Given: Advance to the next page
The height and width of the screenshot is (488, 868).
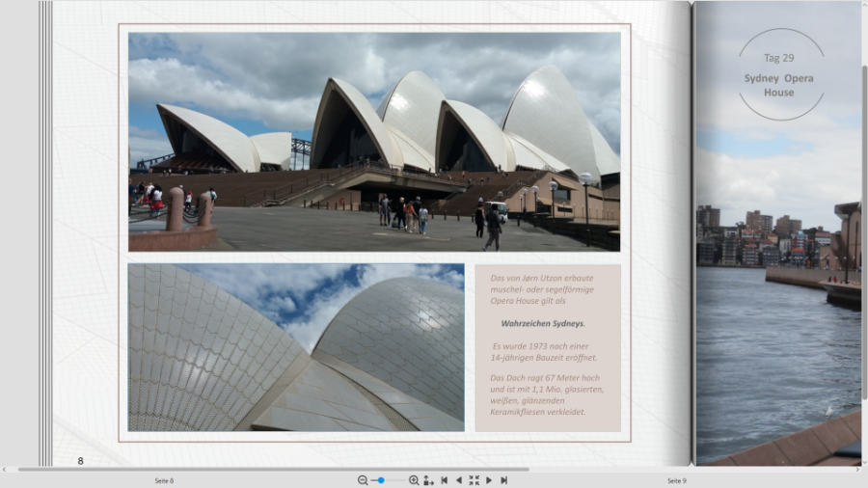Looking at the screenshot, I should pyautogui.click(x=489, y=480).
